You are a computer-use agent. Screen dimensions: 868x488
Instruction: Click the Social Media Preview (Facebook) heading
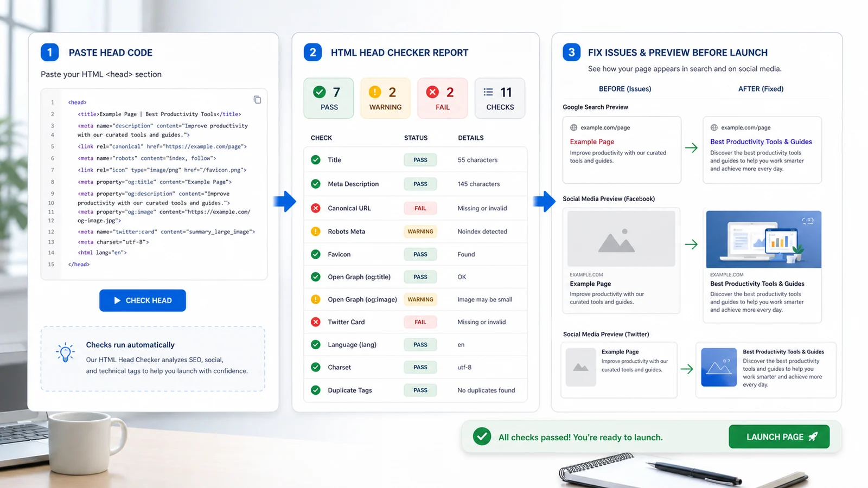click(x=609, y=199)
